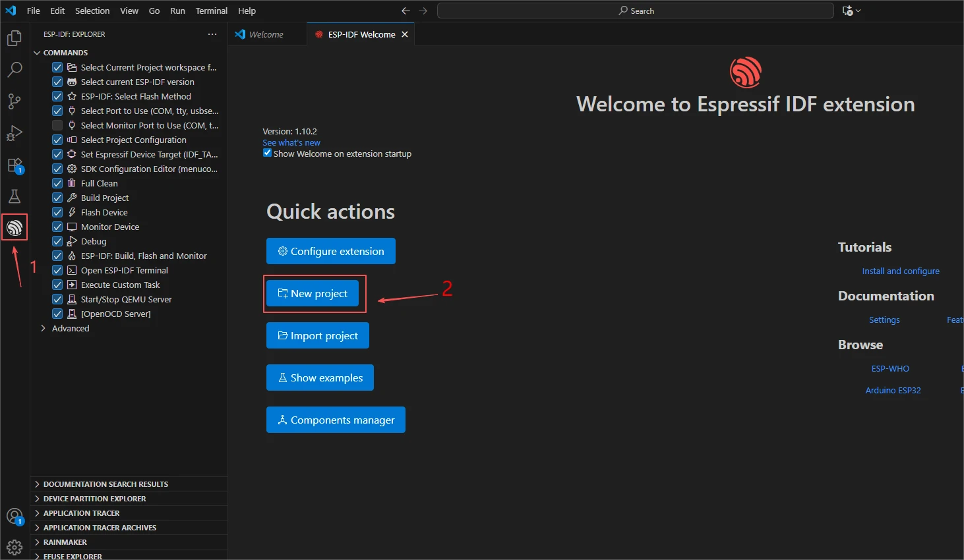Open Run and Debug view

coord(15,133)
